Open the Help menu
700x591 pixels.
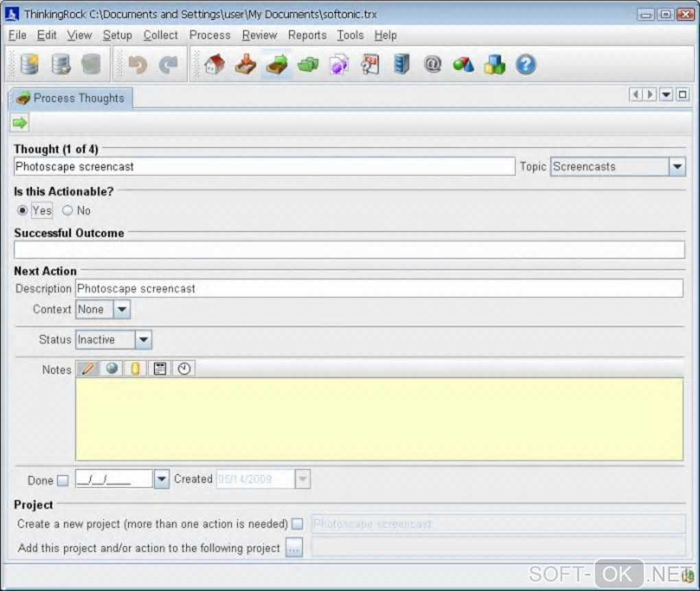[386, 35]
